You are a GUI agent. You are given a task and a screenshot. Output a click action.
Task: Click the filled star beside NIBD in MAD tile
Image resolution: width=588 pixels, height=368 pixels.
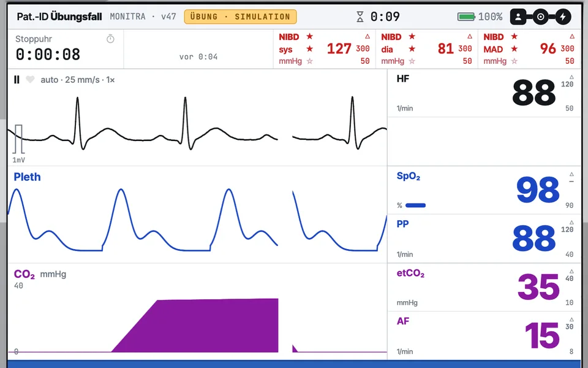coord(514,36)
